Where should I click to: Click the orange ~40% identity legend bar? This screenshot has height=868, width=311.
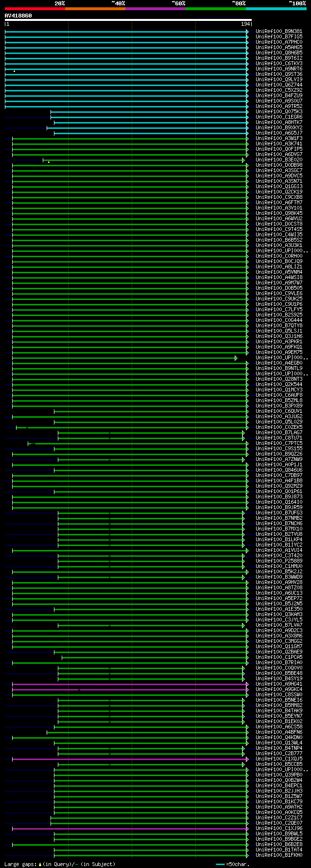pyautogui.click(x=95, y=9)
